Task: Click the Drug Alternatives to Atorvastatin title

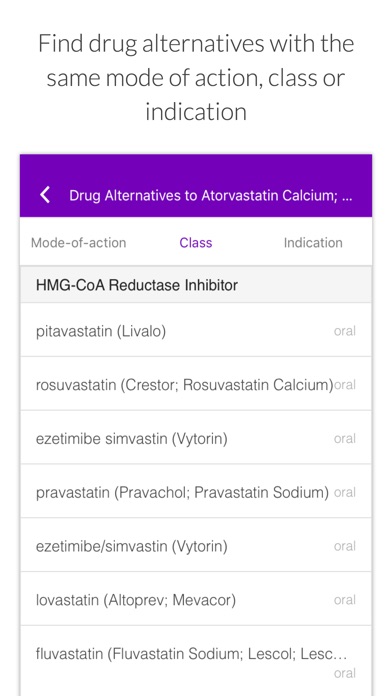Action: (210, 196)
